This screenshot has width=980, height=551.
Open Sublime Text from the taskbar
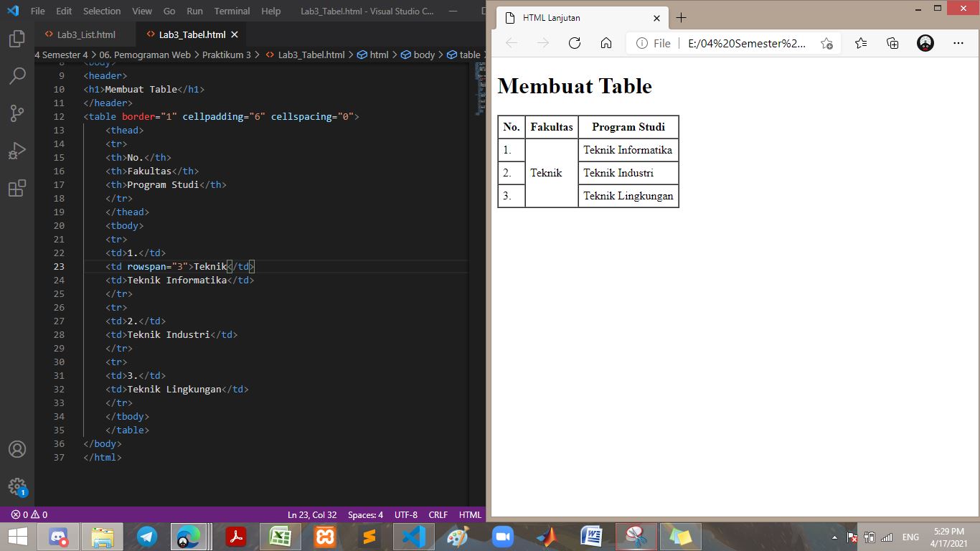[368, 536]
